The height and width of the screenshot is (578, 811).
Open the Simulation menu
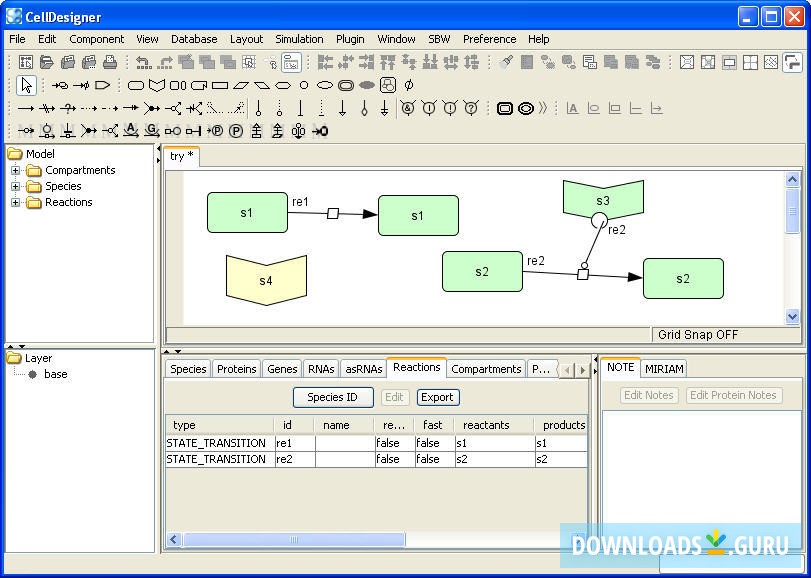299,39
